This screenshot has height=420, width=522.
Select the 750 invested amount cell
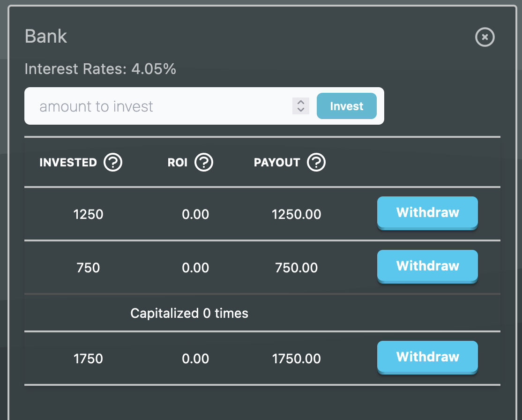pyautogui.click(x=88, y=268)
